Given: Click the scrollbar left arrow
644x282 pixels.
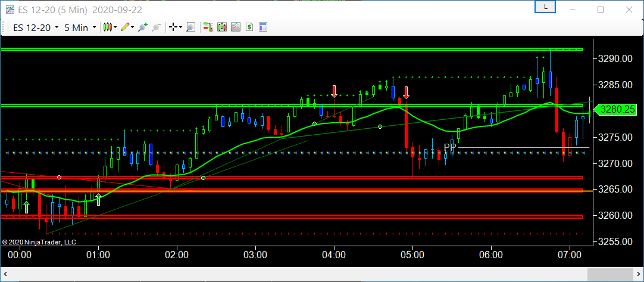Looking at the screenshot, I should [x=5, y=274].
